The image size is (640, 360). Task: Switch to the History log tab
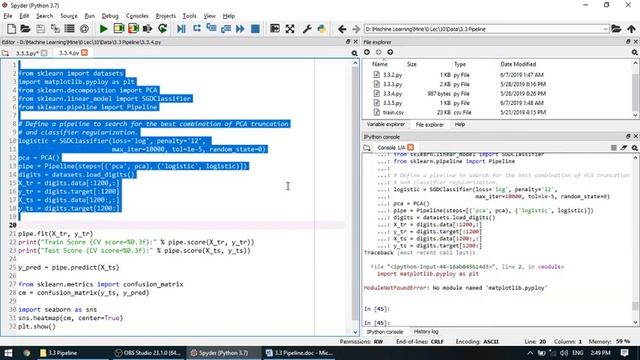(426, 332)
